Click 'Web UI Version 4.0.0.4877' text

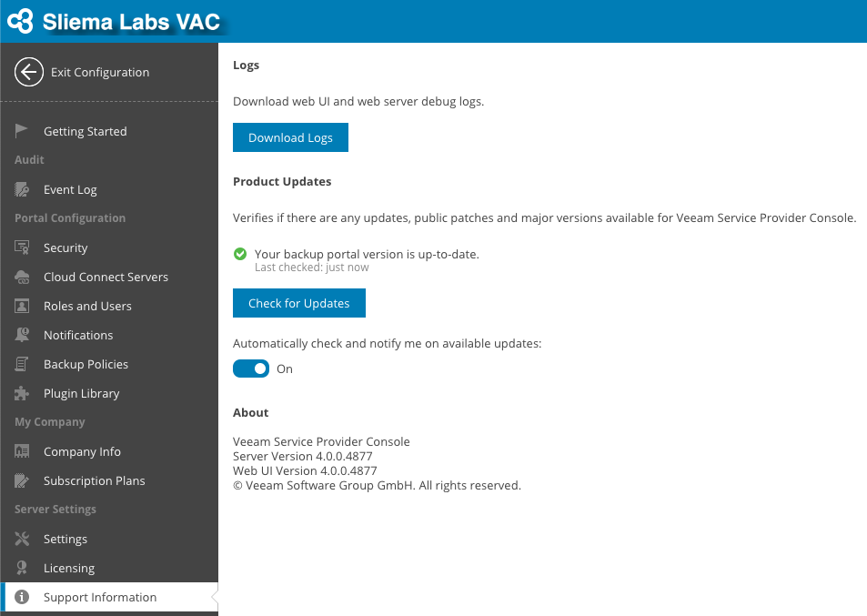[305, 470]
